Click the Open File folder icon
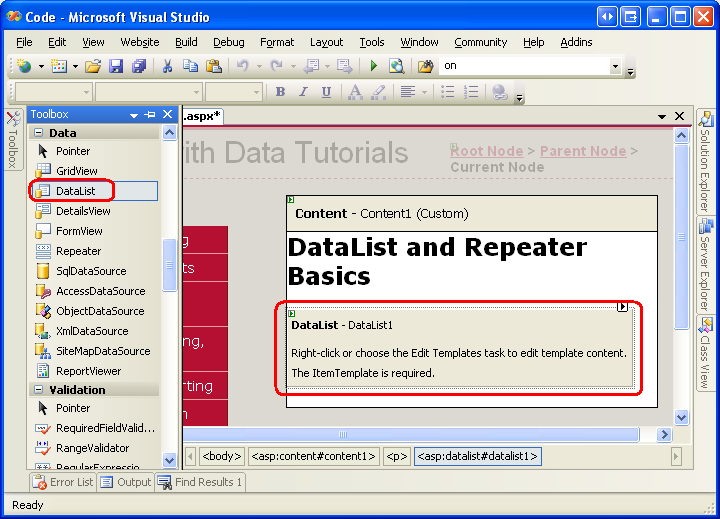720x519 pixels. click(93, 66)
